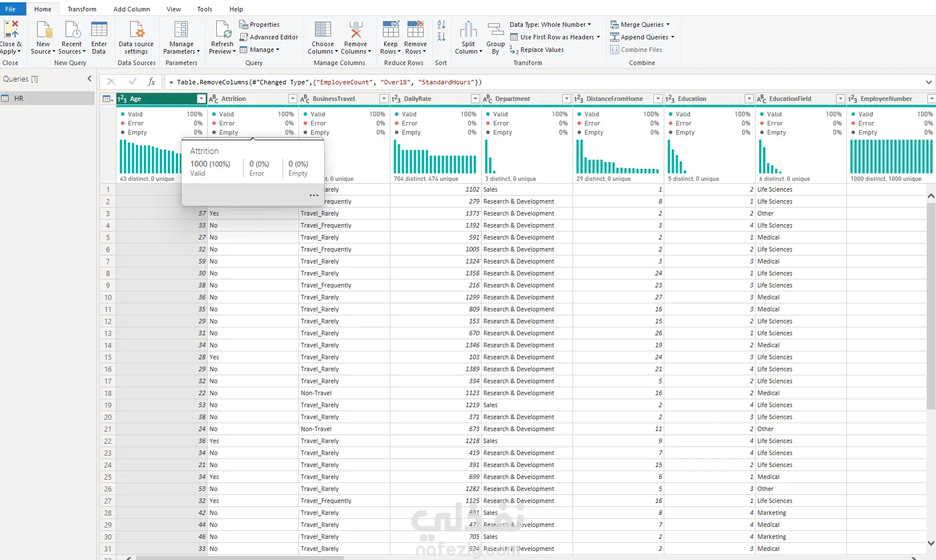The image size is (936, 560).
Task: Open the DailyRate column filter dropdown
Action: [x=475, y=99]
